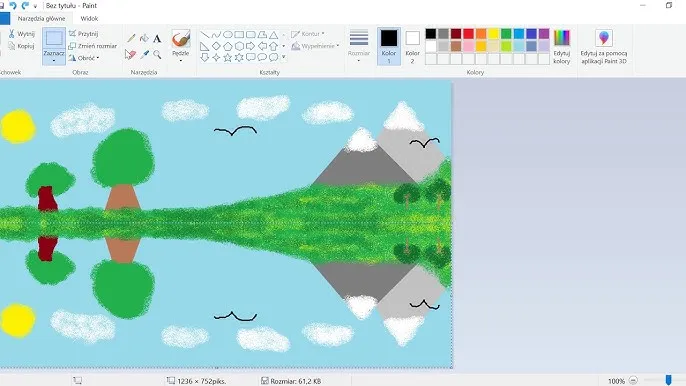Viewport: 686px width, 386px height.
Task: Click Zmień rozmiar (resize) button
Action: coord(93,46)
